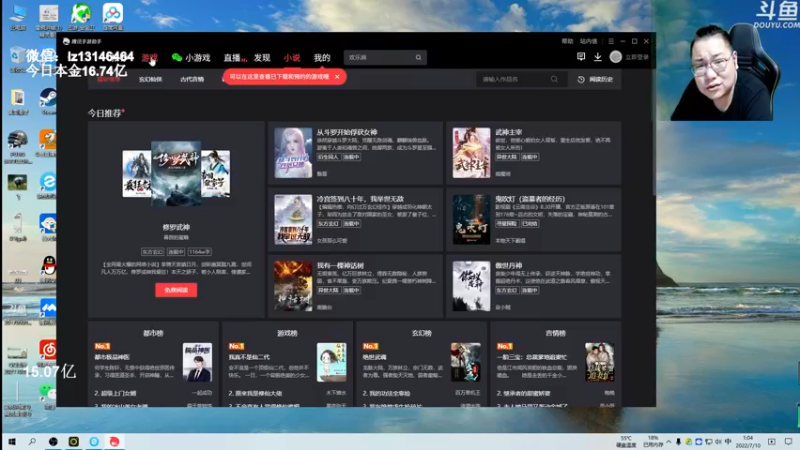Viewport: 800px width, 450px height.
Task: Open the QQ penguin desktop icon
Action: click(x=48, y=268)
